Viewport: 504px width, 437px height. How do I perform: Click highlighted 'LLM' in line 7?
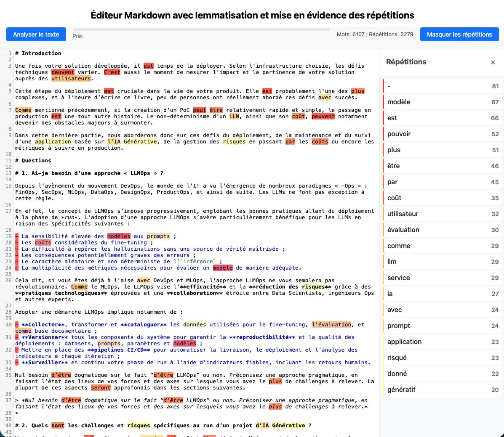click(x=235, y=117)
